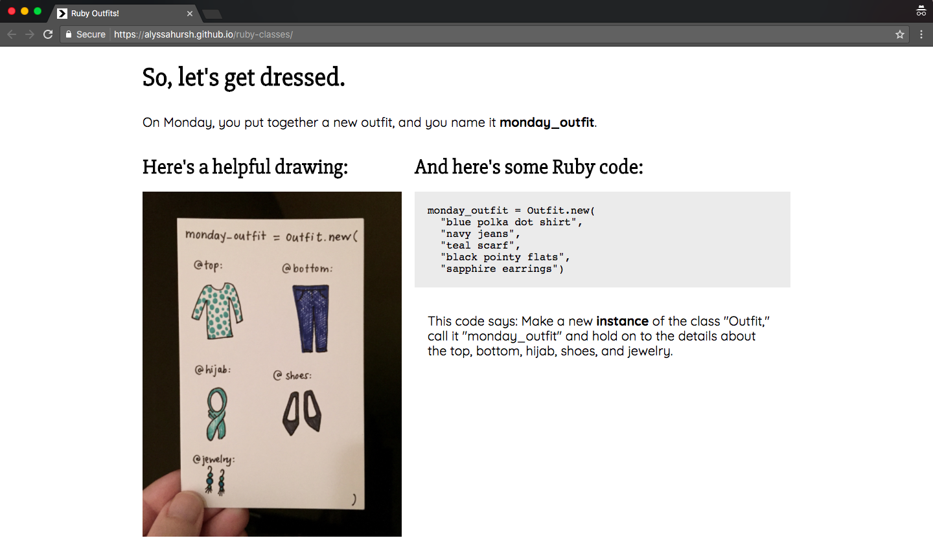The height and width of the screenshot is (560, 933).
Task: Click the bold word "instance"
Action: pos(622,321)
